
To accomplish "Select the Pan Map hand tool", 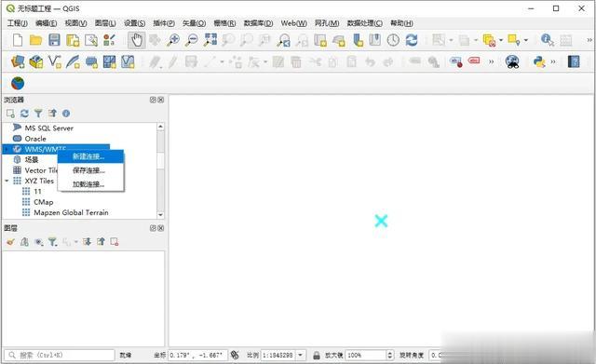I will click(x=137, y=40).
